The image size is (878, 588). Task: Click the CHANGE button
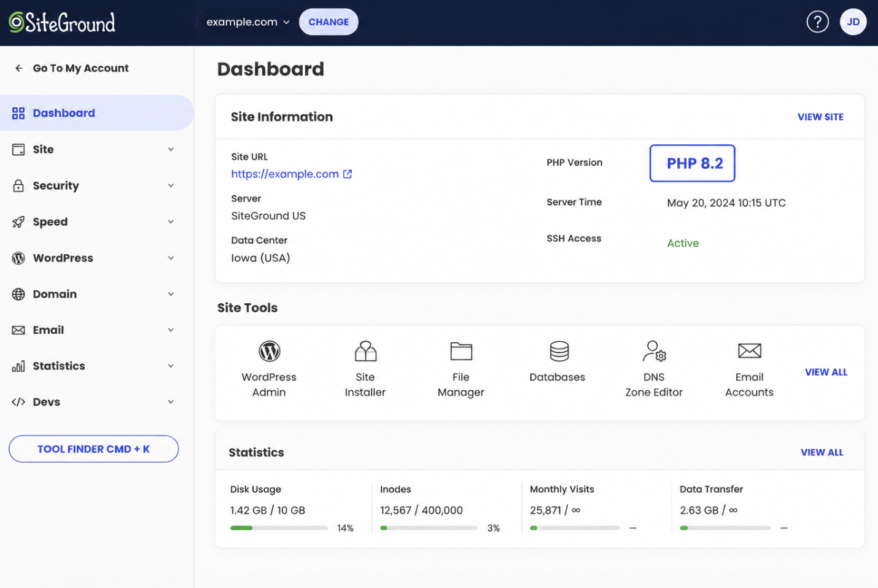pos(328,22)
